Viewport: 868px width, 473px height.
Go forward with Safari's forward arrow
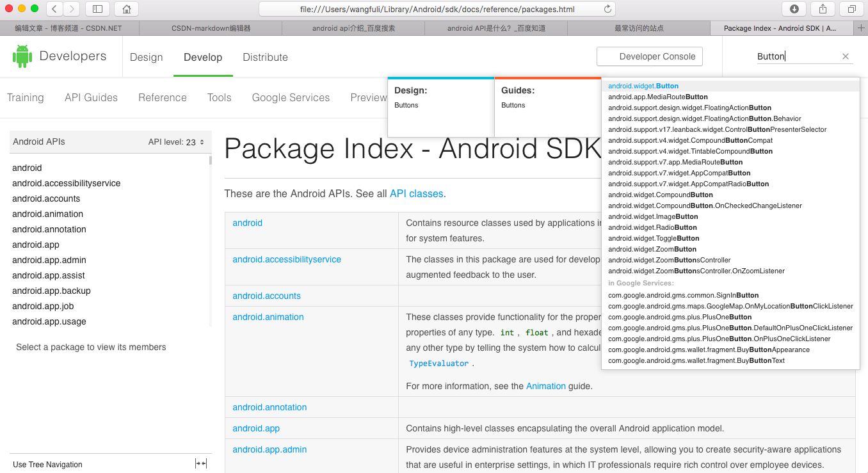[72, 9]
